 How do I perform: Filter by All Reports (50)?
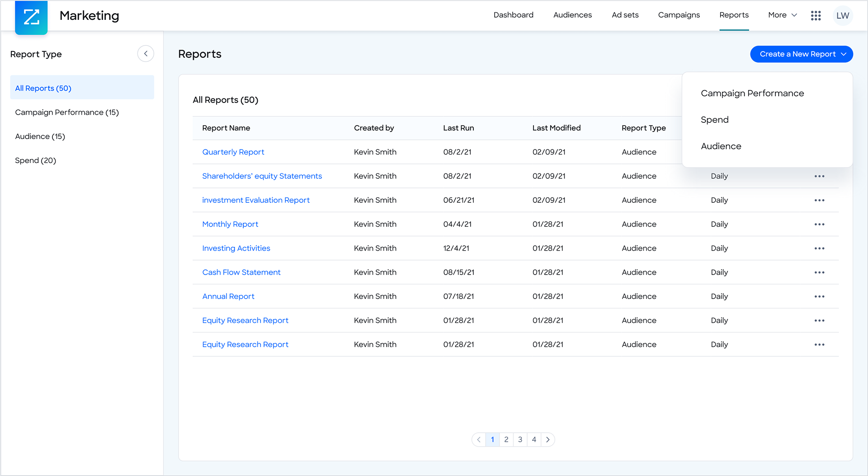coord(82,88)
